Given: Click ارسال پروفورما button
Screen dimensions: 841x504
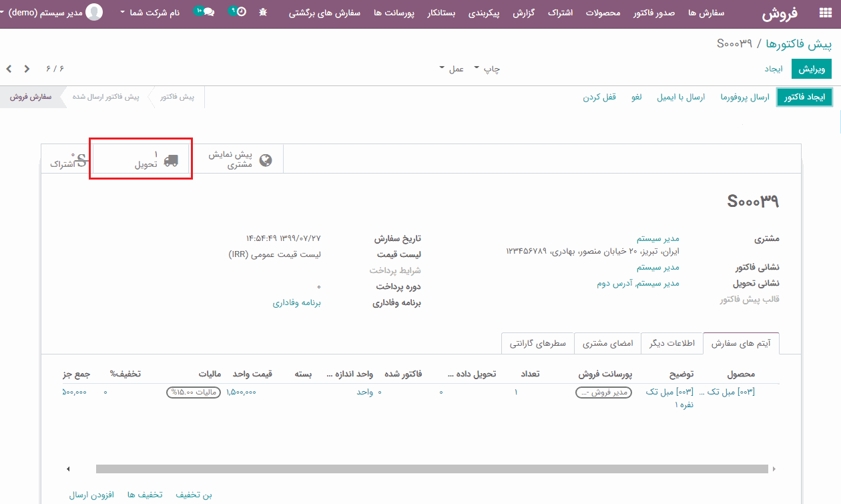Looking at the screenshot, I should [x=745, y=97].
